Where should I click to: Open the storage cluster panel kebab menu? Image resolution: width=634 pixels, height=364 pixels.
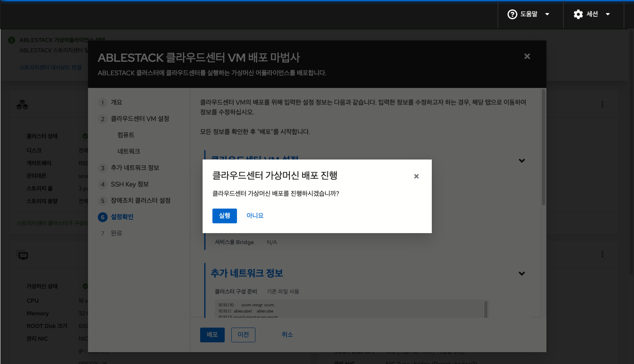click(x=602, y=104)
